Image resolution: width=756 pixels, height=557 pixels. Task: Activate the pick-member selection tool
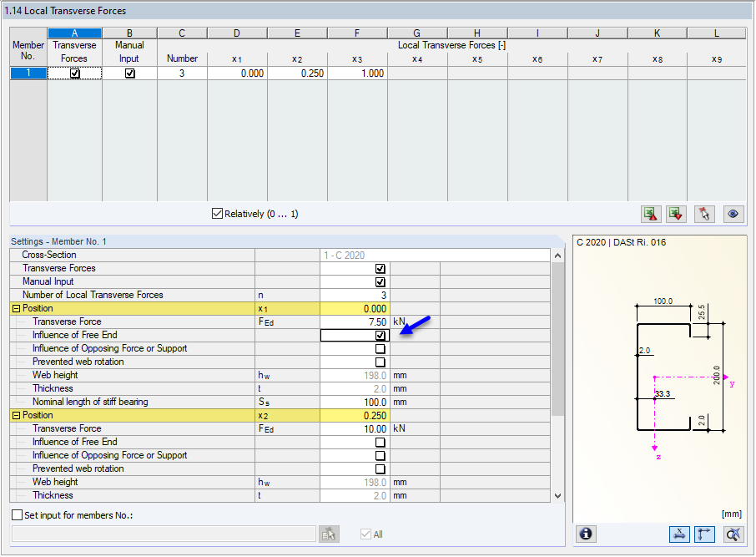[x=704, y=214]
